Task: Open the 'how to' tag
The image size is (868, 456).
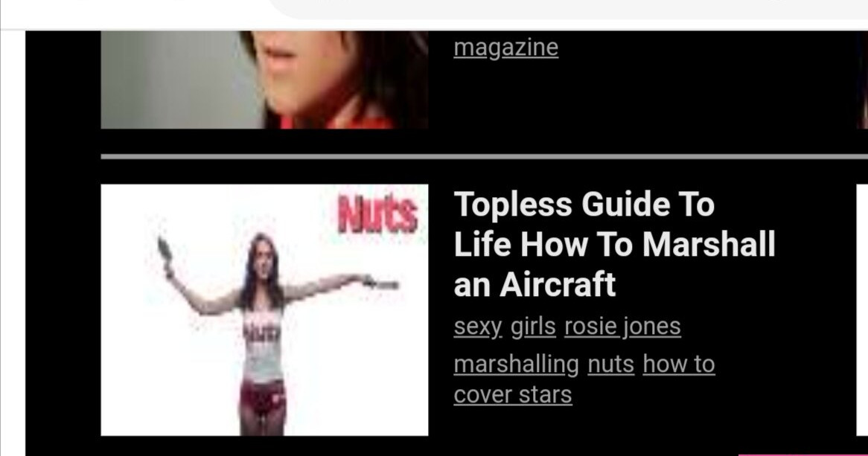Action: pos(679,365)
